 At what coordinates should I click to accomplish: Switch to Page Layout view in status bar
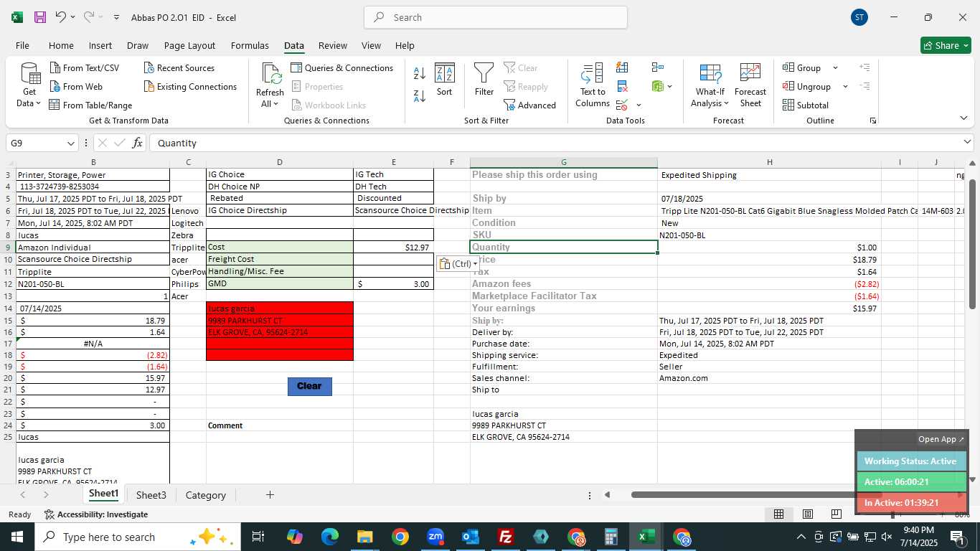tap(807, 514)
